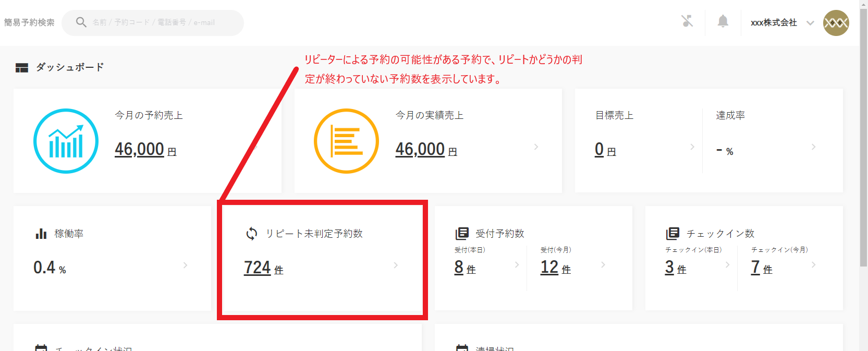The height and width of the screenshot is (351, 868).
Task: Expand the 724件 repeat card chevron
Action: tap(396, 265)
